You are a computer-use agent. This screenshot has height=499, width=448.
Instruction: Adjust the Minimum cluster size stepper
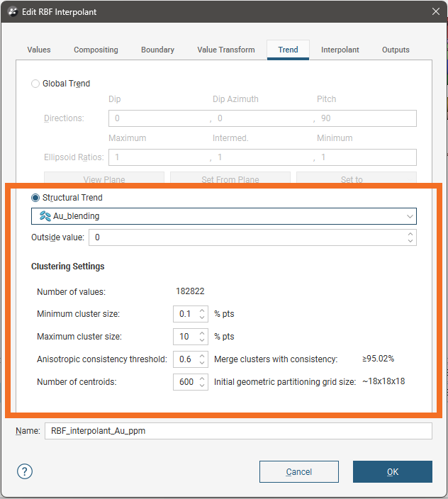click(x=202, y=313)
